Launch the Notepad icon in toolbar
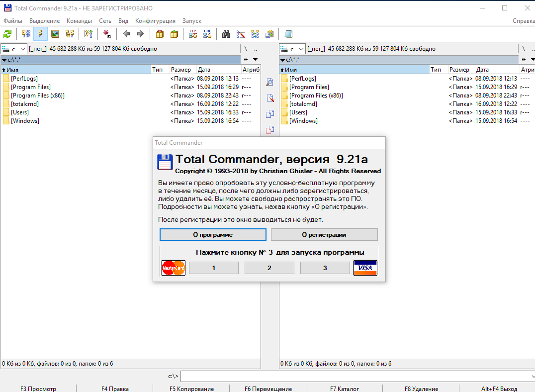Screen dimensions: 535x392 (x=288, y=34)
